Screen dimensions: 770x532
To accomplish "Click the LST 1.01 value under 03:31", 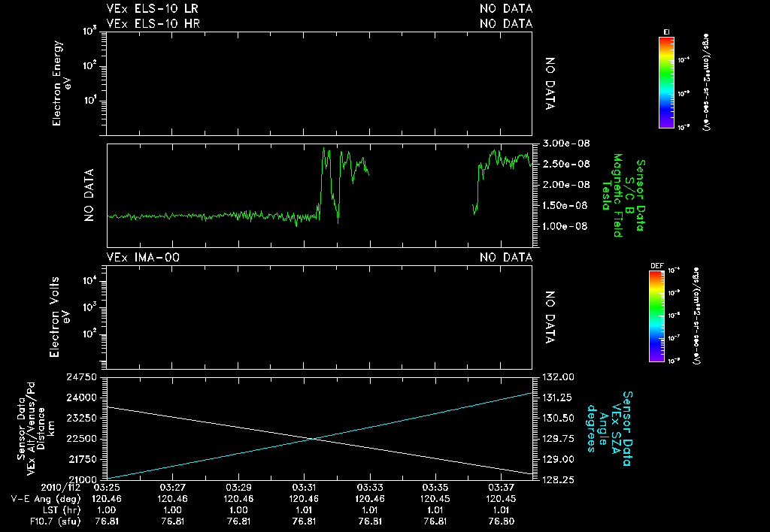I will pyautogui.click(x=304, y=510).
